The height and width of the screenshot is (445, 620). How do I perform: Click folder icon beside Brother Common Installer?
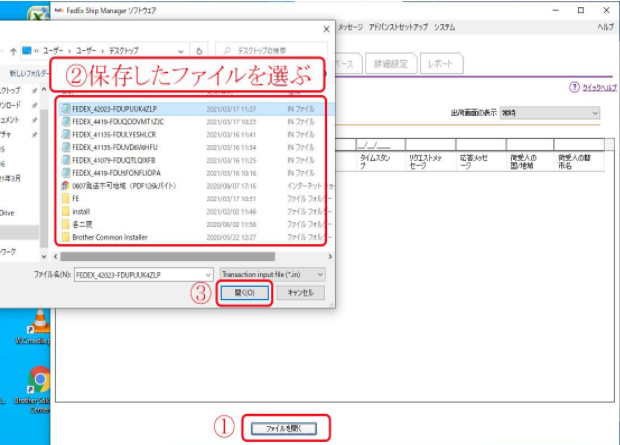pyautogui.click(x=66, y=237)
